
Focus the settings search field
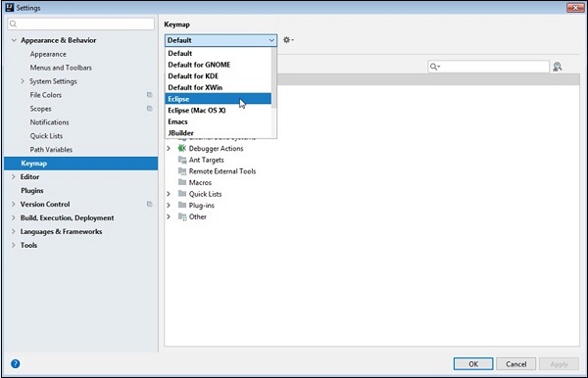point(80,24)
